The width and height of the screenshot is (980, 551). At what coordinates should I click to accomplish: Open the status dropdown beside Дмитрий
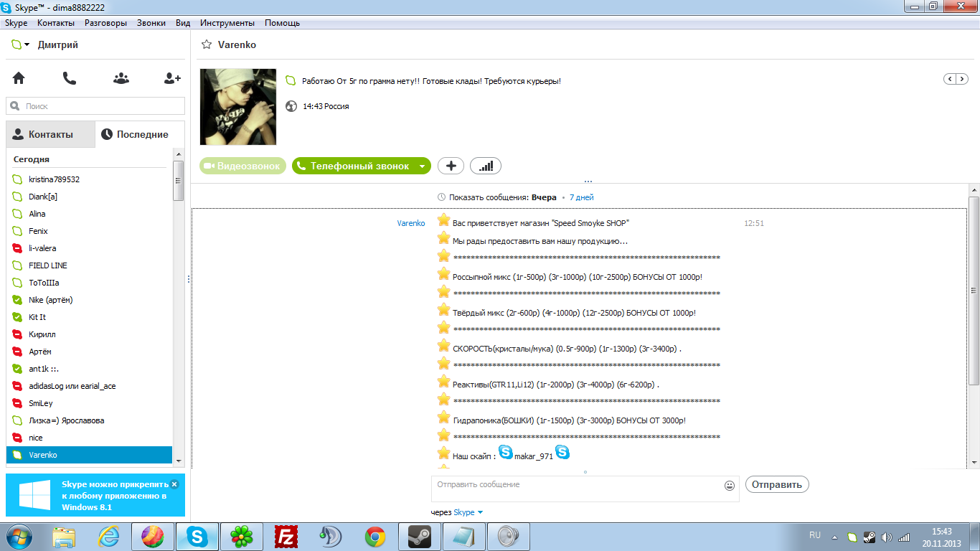click(x=27, y=45)
